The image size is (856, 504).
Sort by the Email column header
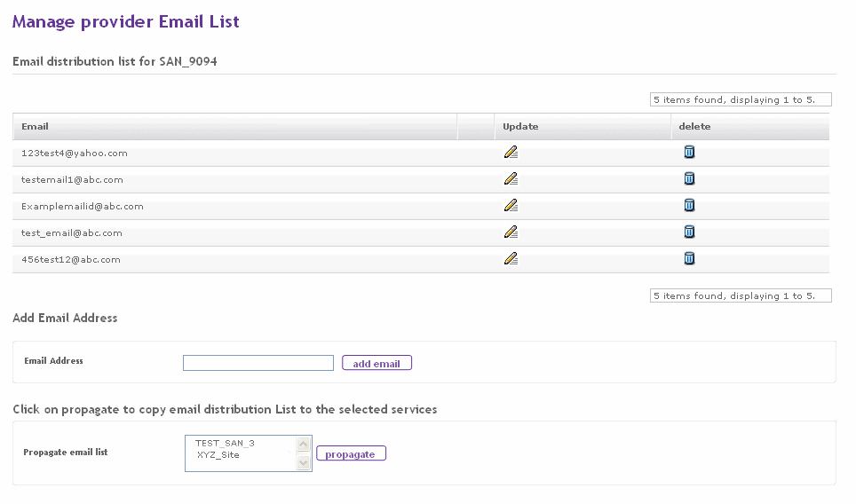pos(35,127)
